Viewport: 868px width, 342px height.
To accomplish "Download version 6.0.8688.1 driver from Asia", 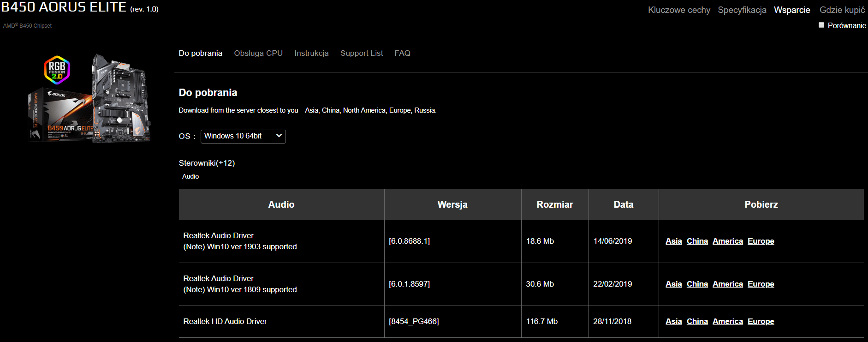I will (x=674, y=241).
